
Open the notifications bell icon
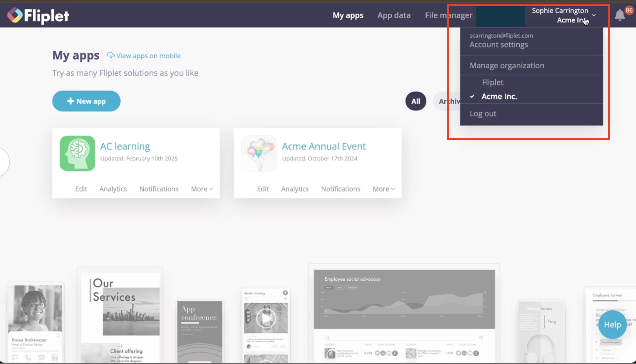point(620,15)
